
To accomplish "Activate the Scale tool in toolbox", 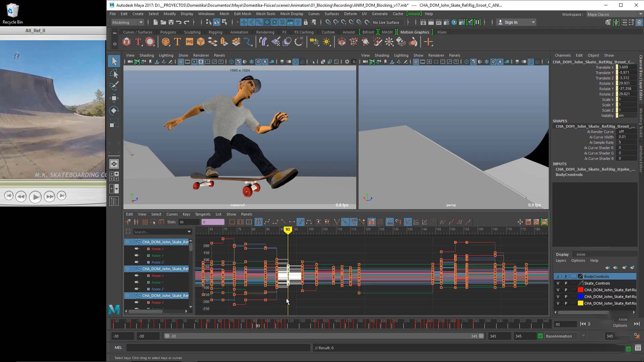I will (x=114, y=123).
